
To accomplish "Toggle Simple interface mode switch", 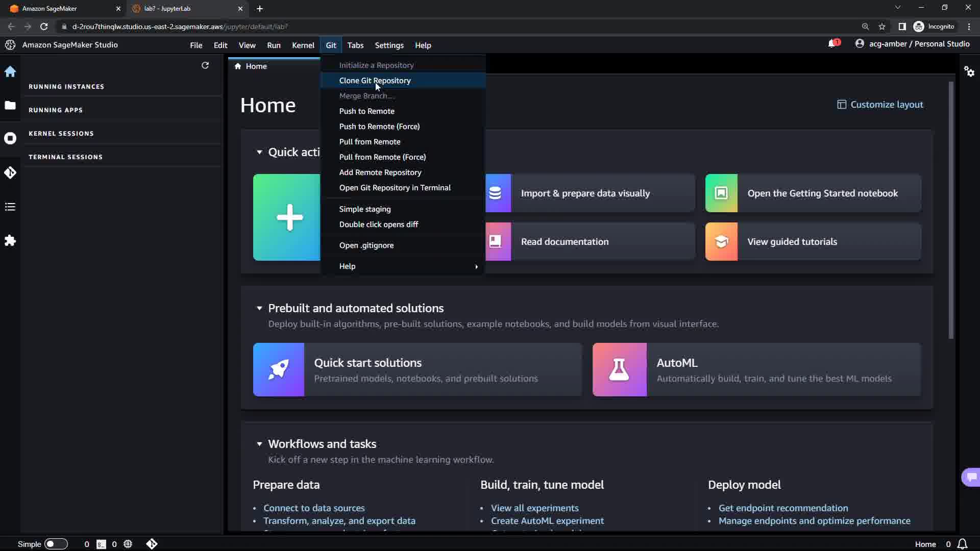I will coord(56,544).
